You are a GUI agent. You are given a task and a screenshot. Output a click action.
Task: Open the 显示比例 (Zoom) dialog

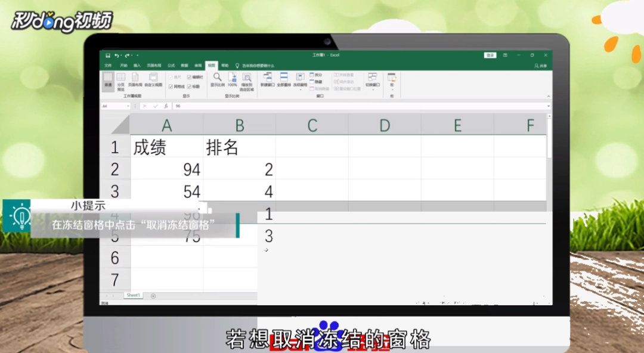tap(218, 80)
